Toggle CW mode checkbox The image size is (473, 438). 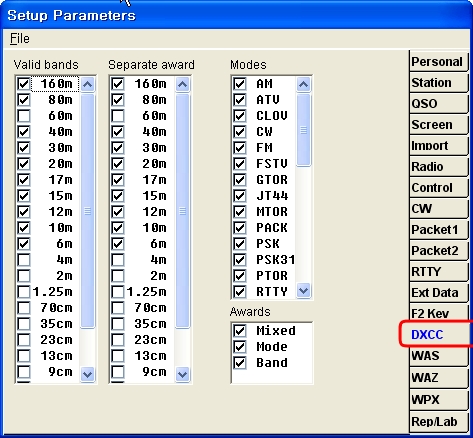[x=240, y=132]
